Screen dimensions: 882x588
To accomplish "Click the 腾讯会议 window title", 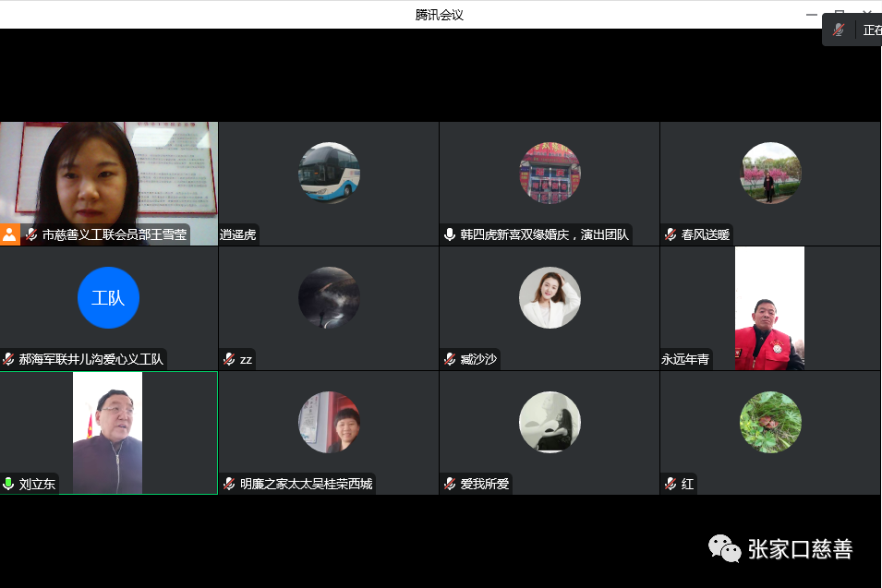I will click(439, 15).
